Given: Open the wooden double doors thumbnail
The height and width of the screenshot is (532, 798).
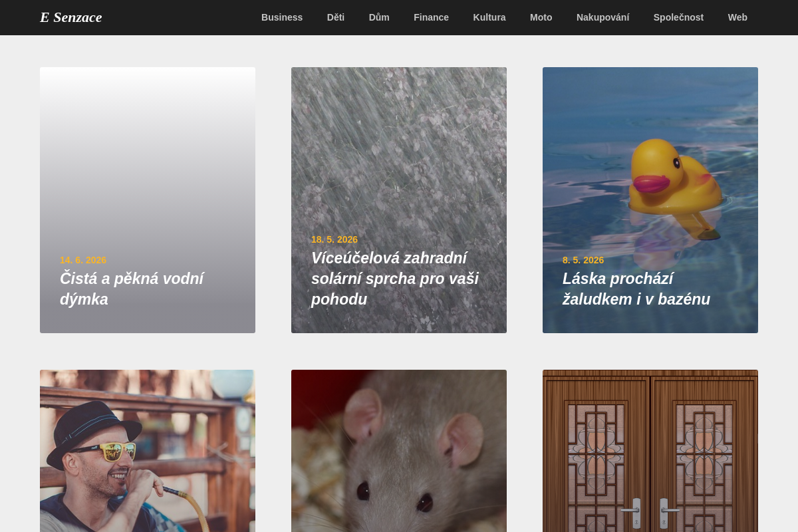Looking at the screenshot, I should click(650, 451).
